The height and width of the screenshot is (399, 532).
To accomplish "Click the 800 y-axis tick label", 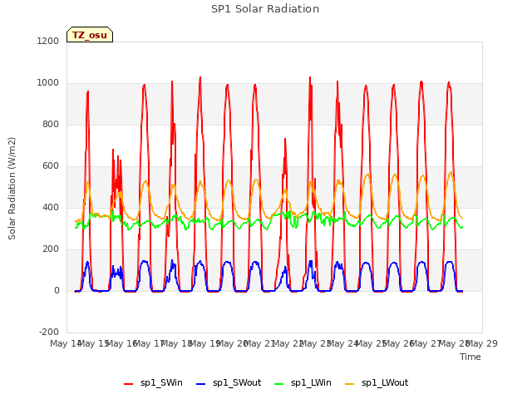I will pos(51,124).
